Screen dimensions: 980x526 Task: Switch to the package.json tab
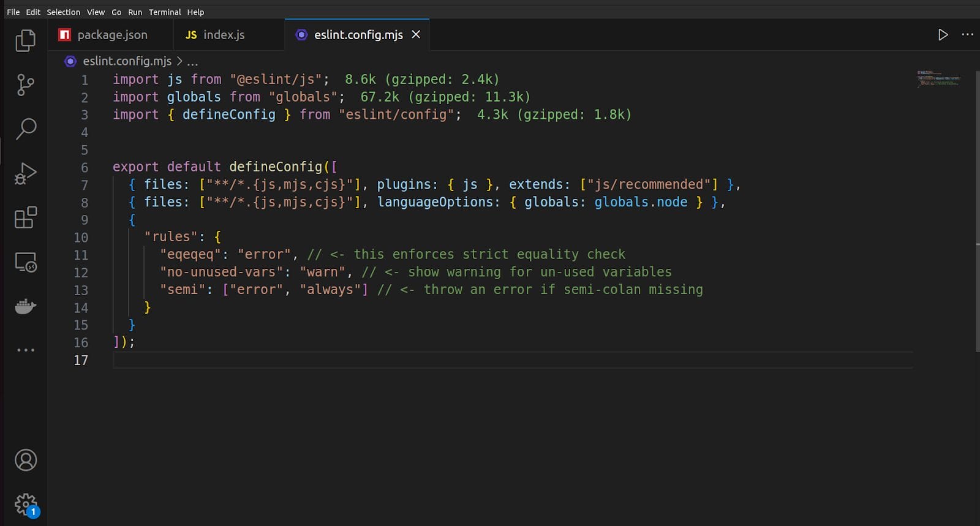click(112, 35)
